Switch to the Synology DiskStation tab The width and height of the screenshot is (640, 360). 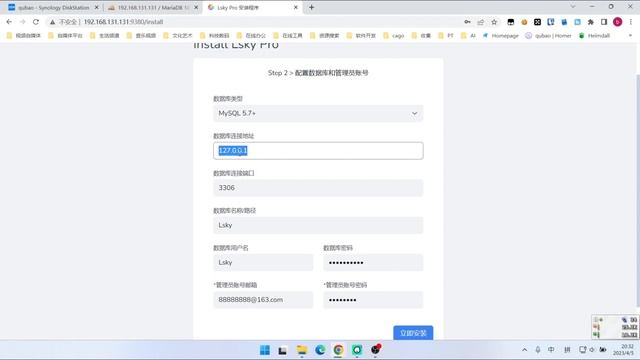[x=53, y=7]
